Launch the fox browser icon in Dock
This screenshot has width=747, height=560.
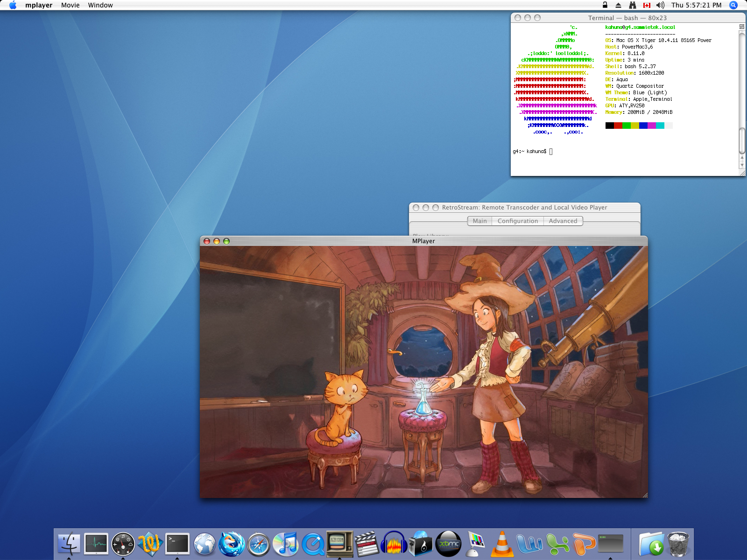point(232,544)
